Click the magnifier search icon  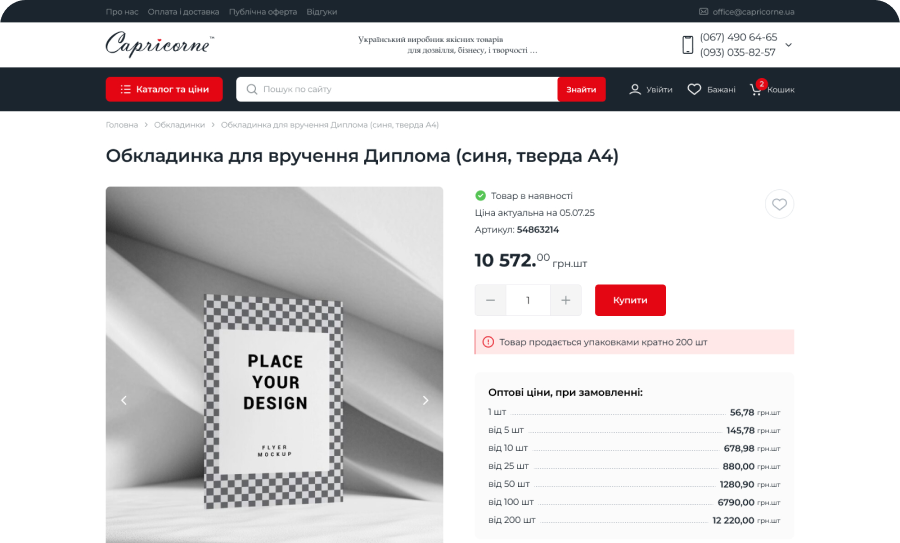(x=251, y=89)
